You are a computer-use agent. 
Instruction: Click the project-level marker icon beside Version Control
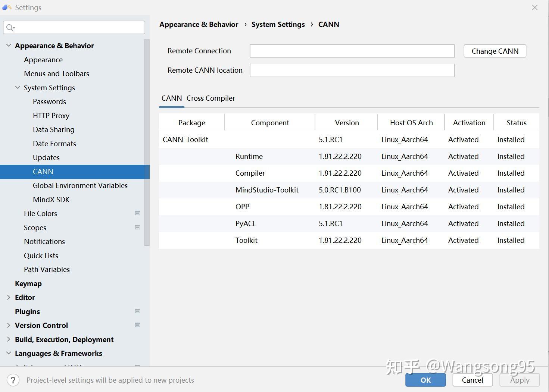(x=137, y=325)
